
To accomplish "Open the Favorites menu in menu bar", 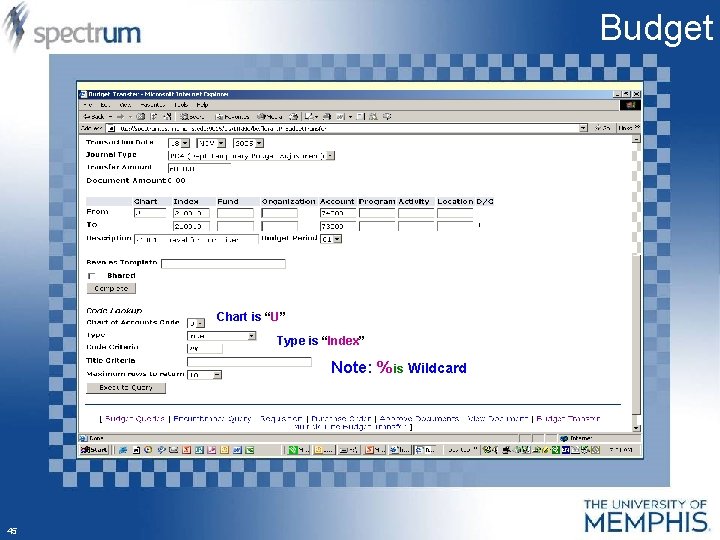I will pos(153,105).
